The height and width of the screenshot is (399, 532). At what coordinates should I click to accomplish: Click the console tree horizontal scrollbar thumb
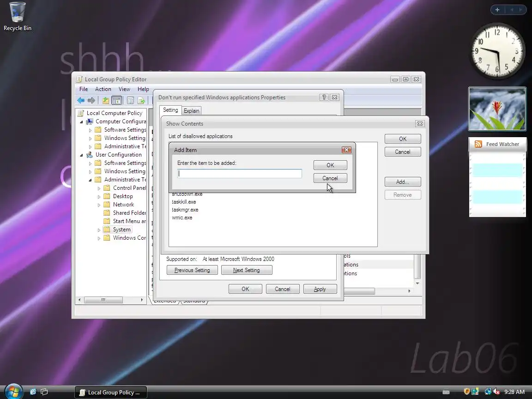103,300
